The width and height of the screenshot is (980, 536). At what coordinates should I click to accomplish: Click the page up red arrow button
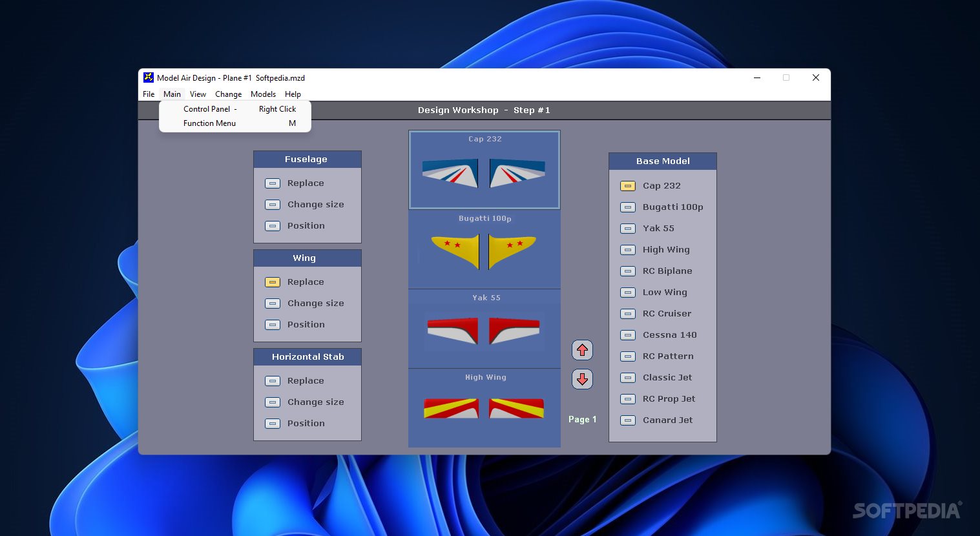tap(582, 350)
